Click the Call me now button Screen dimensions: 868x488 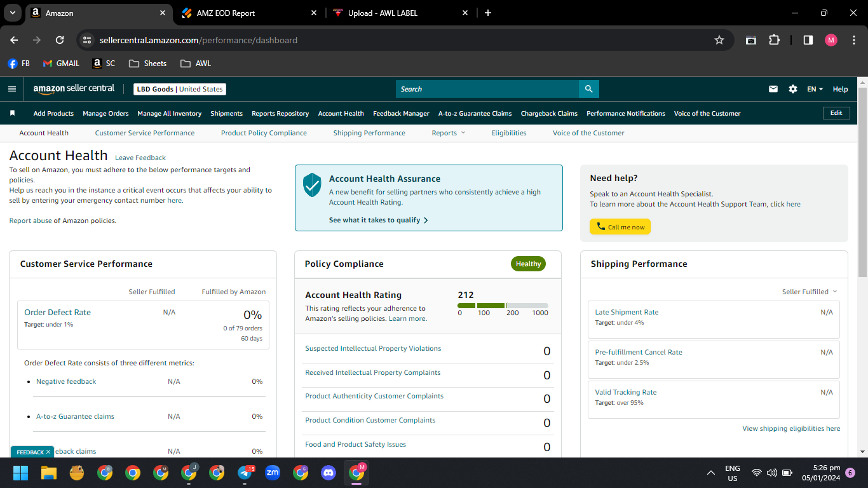[620, 227]
